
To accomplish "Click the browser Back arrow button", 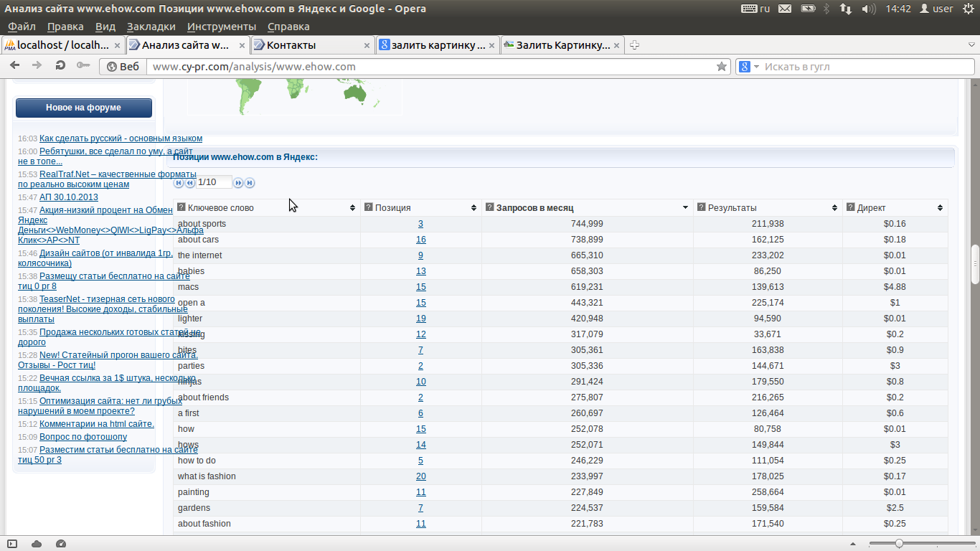I will 14,66.
